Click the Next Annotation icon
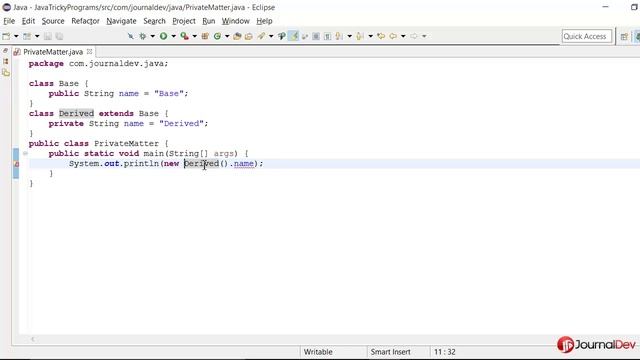 coord(339,36)
